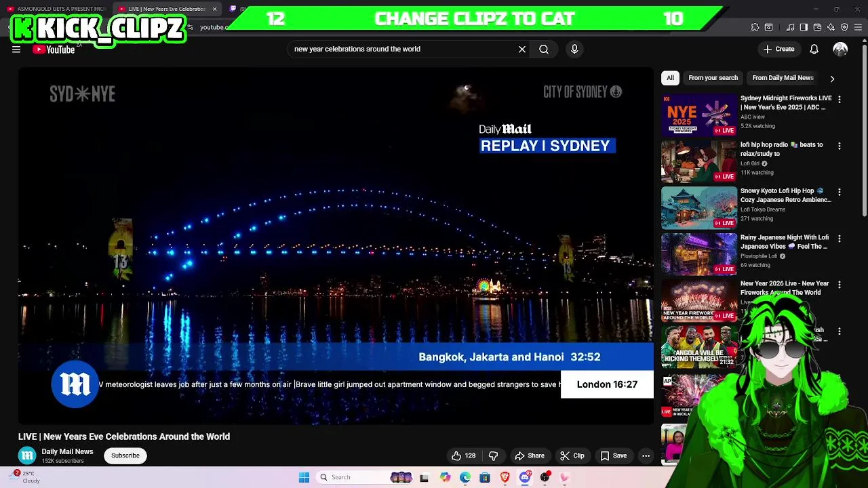Screen dimensions: 868x488
Task: Toggle the browser sidebar panel icon
Action: click(804, 27)
